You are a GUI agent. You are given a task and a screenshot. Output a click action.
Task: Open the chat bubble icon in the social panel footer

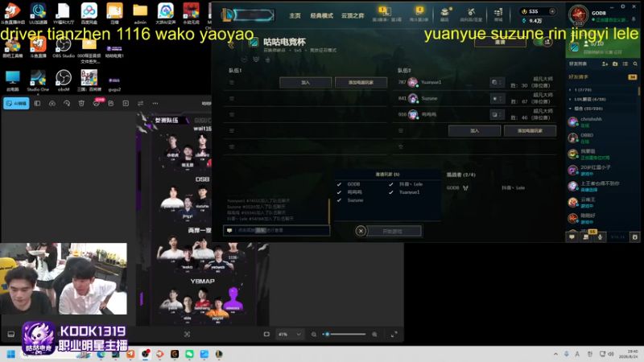(572, 237)
